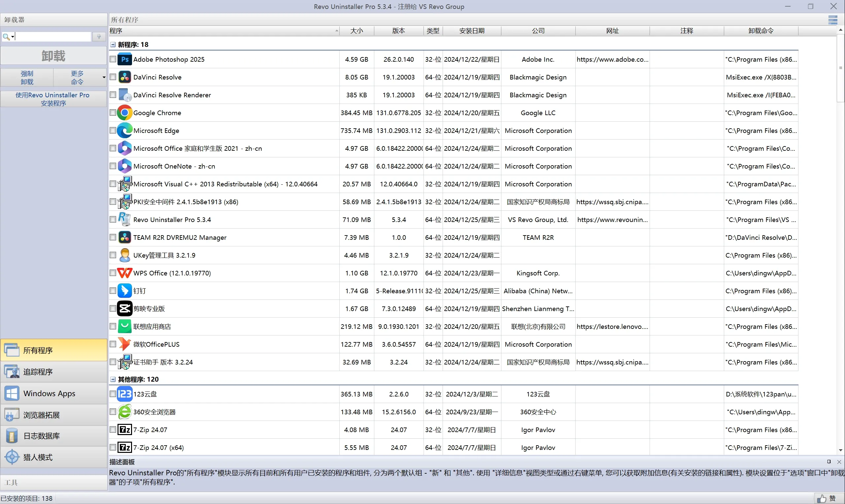The width and height of the screenshot is (845, 504).
Task: Collapse the 新程序 group
Action: point(113,45)
